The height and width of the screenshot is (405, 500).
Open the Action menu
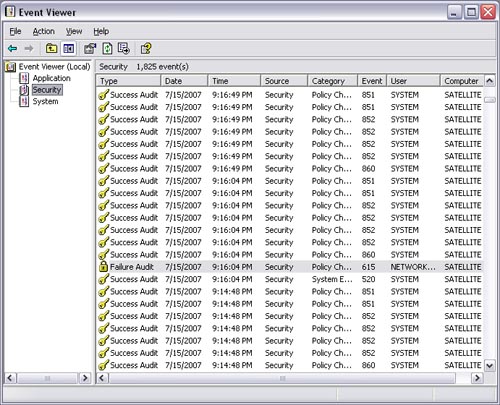[x=44, y=31]
